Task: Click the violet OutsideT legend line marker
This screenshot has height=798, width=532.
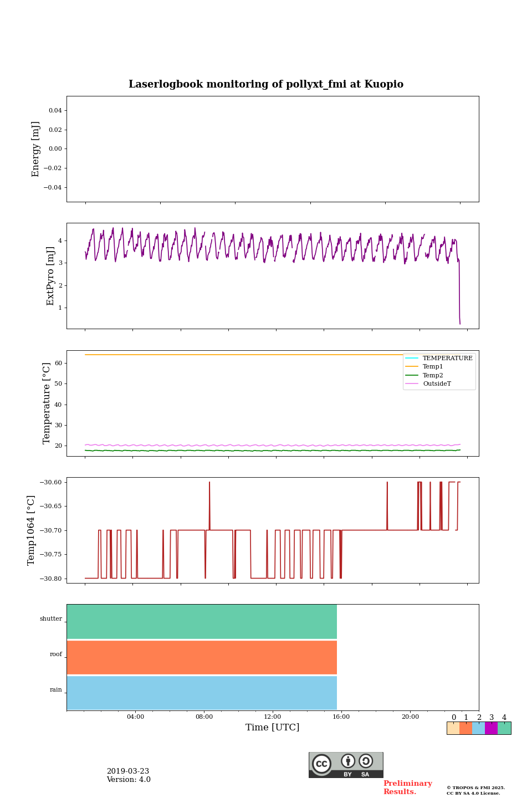Action: 412,383
